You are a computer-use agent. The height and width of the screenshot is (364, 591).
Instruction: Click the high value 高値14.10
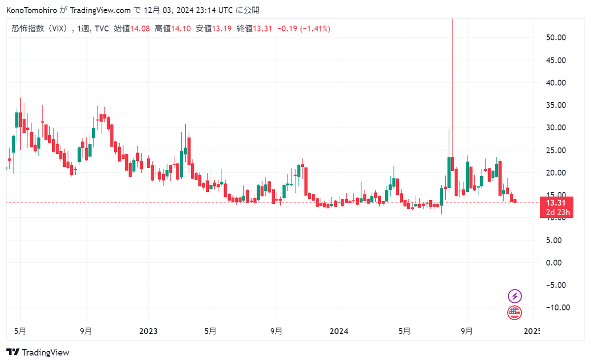click(172, 29)
